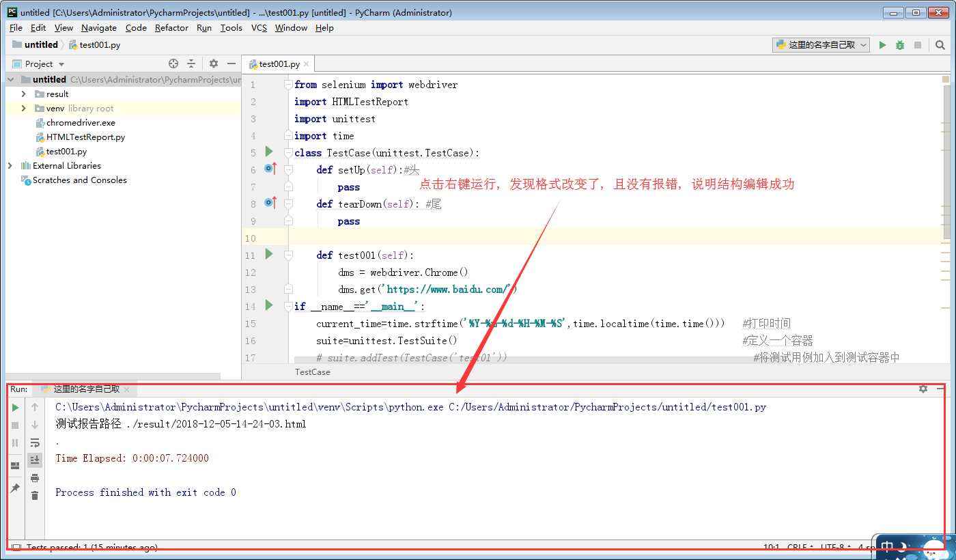Open the Refactor menu
Viewport: 956px width, 560px height.
pos(171,28)
